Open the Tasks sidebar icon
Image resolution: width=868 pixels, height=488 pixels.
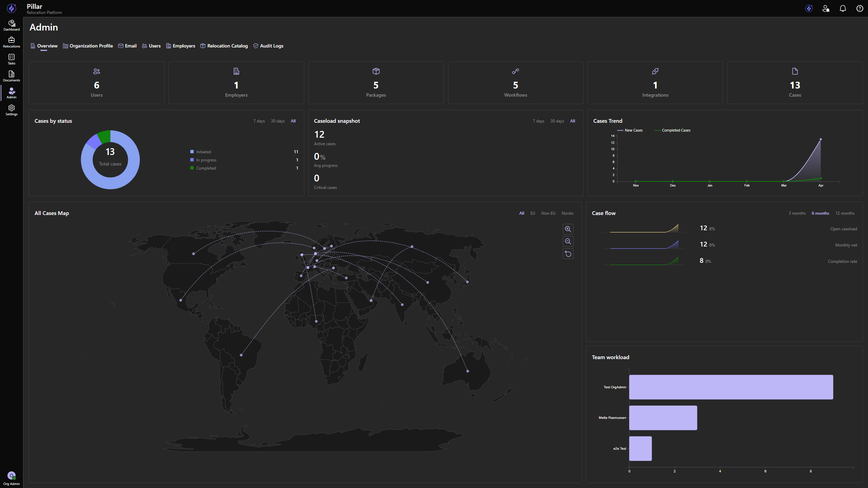pyautogui.click(x=12, y=59)
